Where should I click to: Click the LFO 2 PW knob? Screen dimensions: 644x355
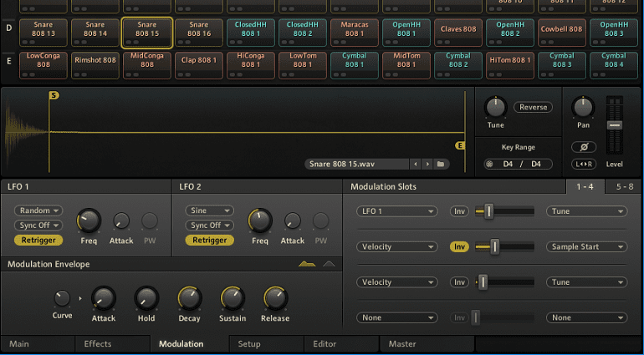click(x=321, y=221)
